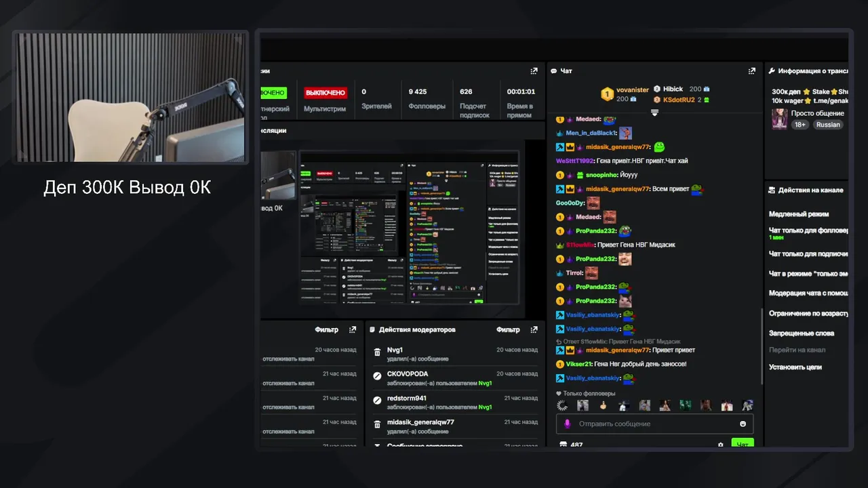Click the 18+ tag
Screen dimensions: 868x488
tap(800, 125)
